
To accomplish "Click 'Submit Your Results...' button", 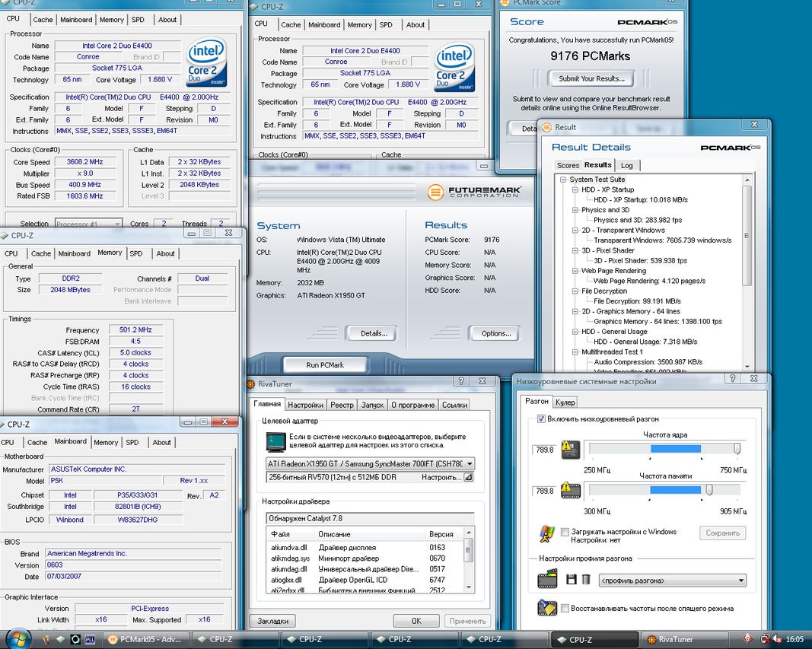I will [x=591, y=78].
